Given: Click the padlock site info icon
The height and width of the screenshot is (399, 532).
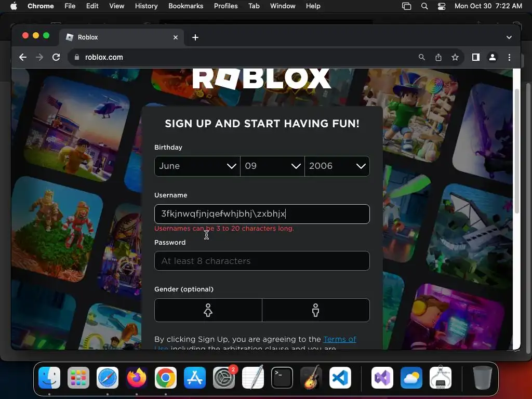Looking at the screenshot, I should 77,57.
